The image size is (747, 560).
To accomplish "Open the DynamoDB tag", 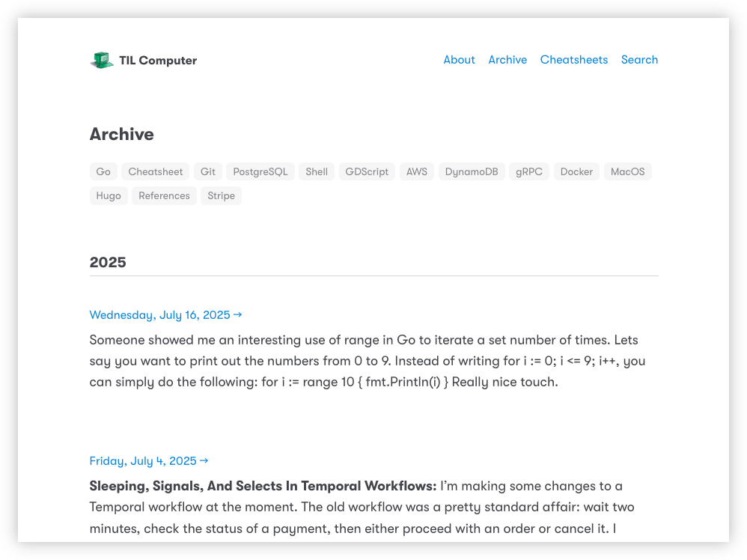I will pyautogui.click(x=472, y=171).
